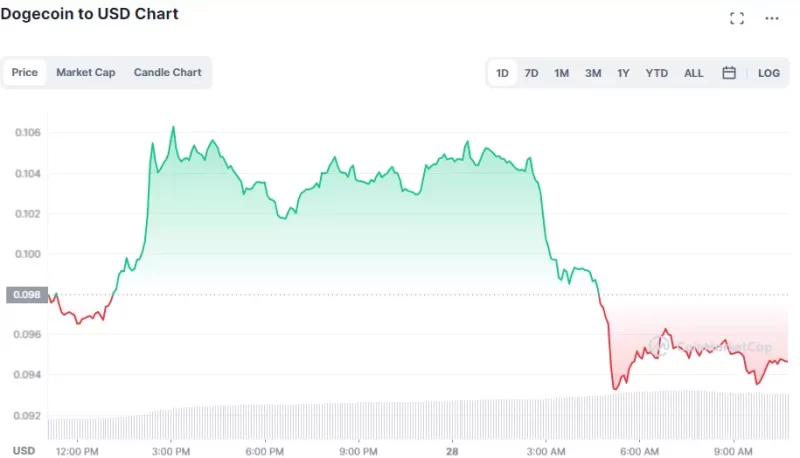Set chart range to 1M
The height and width of the screenshot is (458, 800).
[x=562, y=73]
